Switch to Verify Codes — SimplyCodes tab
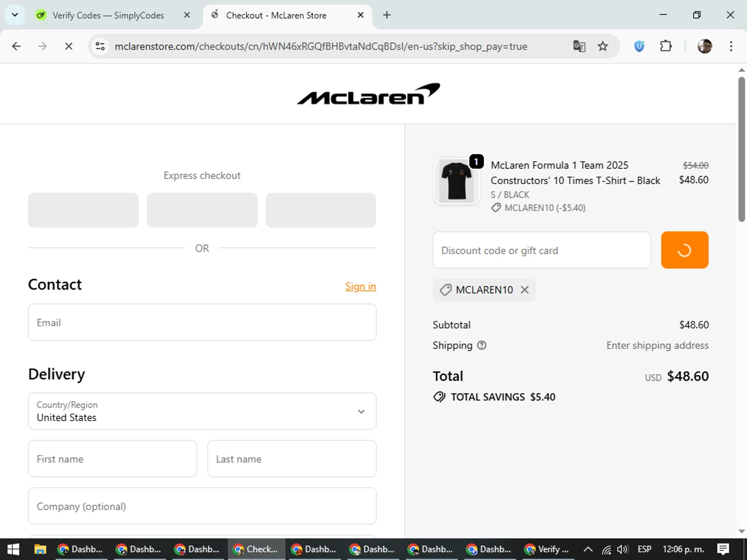This screenshot has width=747, height=560. (x=108, y=15)
